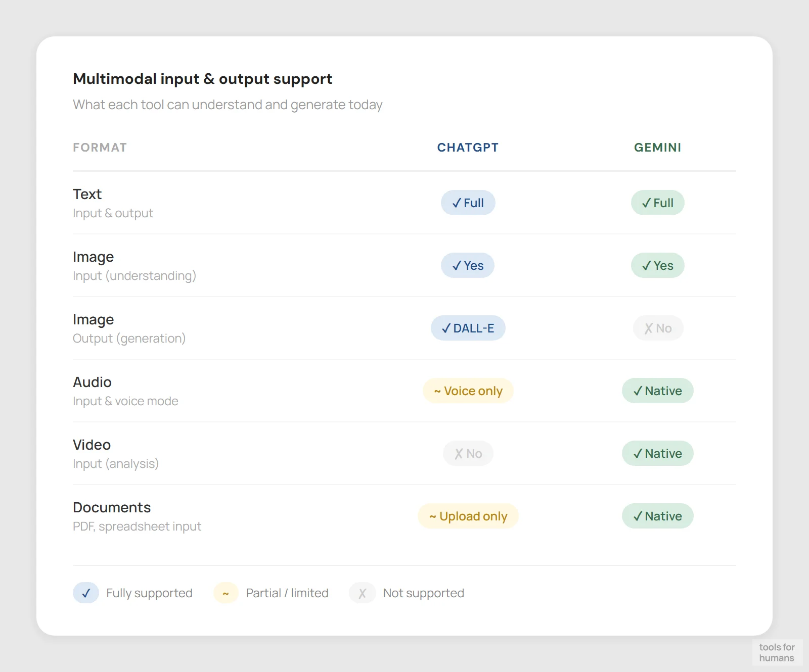Image resolution: width=809 pixels, height=672 pixels.
Task: Click the Video row label
Action: pos(92,445)
